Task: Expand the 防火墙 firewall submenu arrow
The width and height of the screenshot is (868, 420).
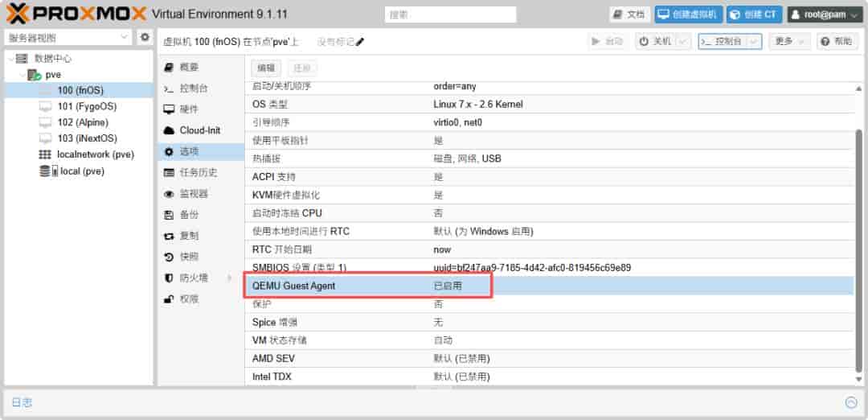Action: (230, 278)
